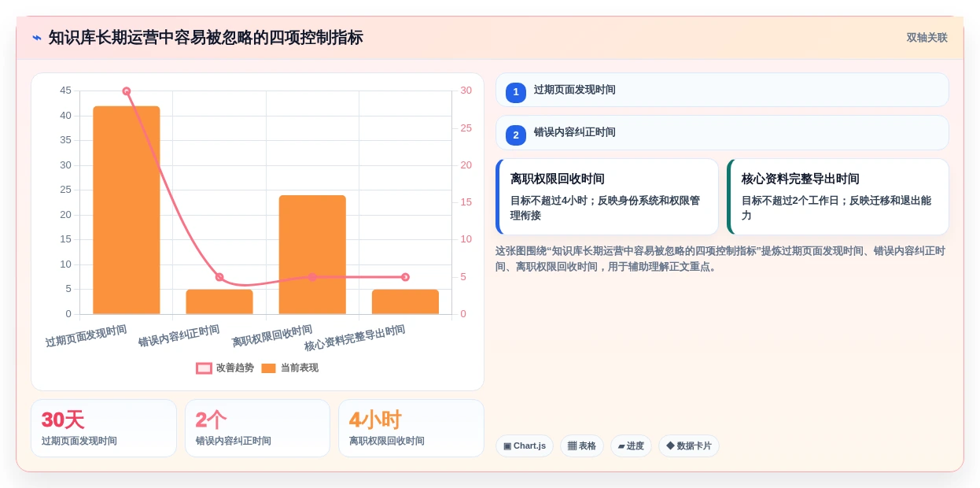
Task: Click text 目标不超过4小时 in the card
Action: pos(551,201)
